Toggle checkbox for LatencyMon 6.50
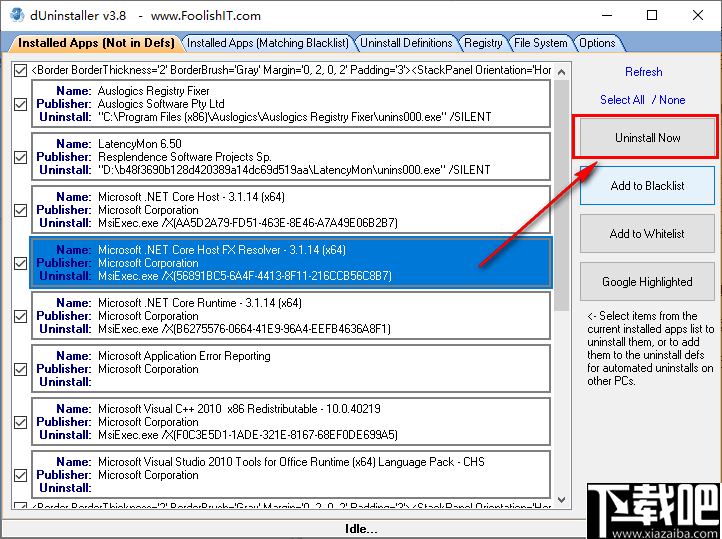Viewport: 722px width, 539px height. pyautogui.click(x=20, y=157)
